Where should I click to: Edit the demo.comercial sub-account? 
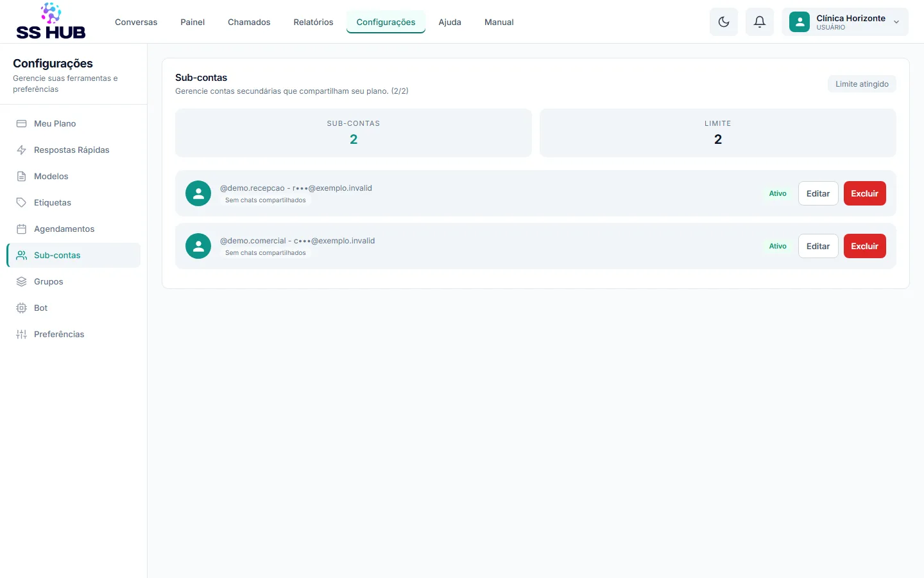818,246
